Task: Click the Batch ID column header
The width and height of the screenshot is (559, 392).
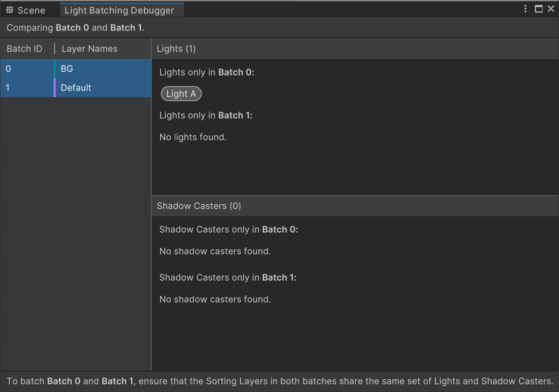Action: click(x=24, y=49)
